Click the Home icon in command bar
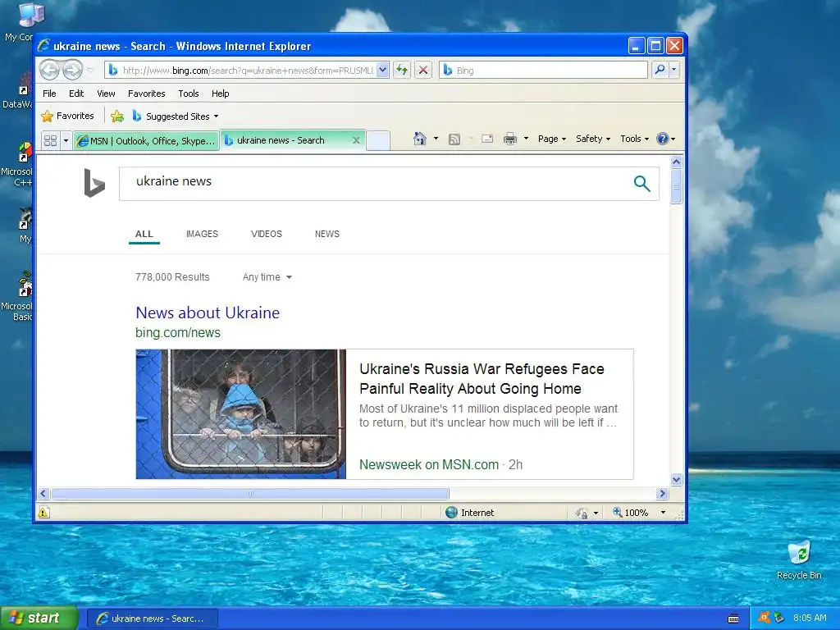The width and height of the screenshot is (840, 630). 419,139
